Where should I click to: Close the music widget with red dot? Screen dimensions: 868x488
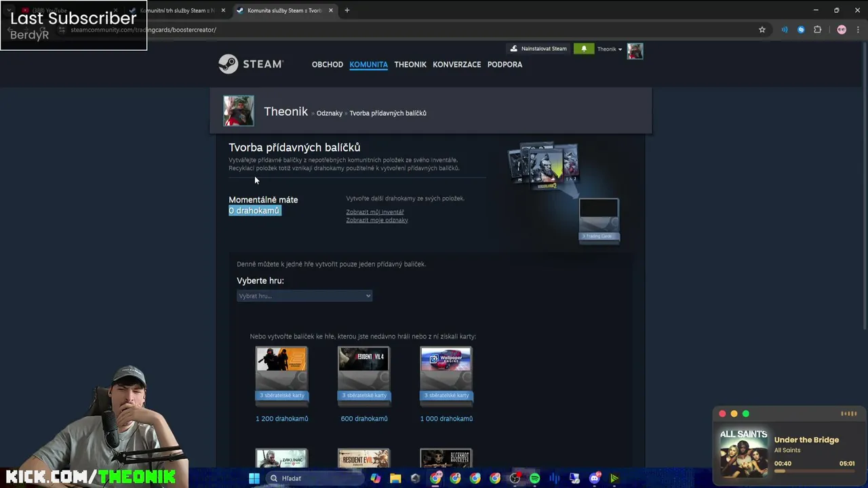[x=722, y=413]
